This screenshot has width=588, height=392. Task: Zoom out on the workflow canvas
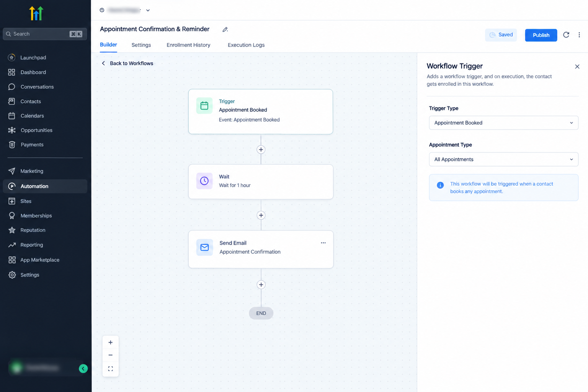[111, 355]
